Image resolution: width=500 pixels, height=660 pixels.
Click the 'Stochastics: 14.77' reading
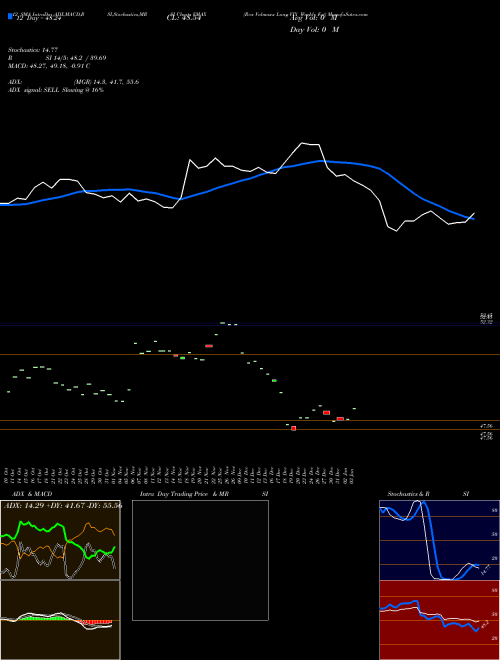point(33,50)
